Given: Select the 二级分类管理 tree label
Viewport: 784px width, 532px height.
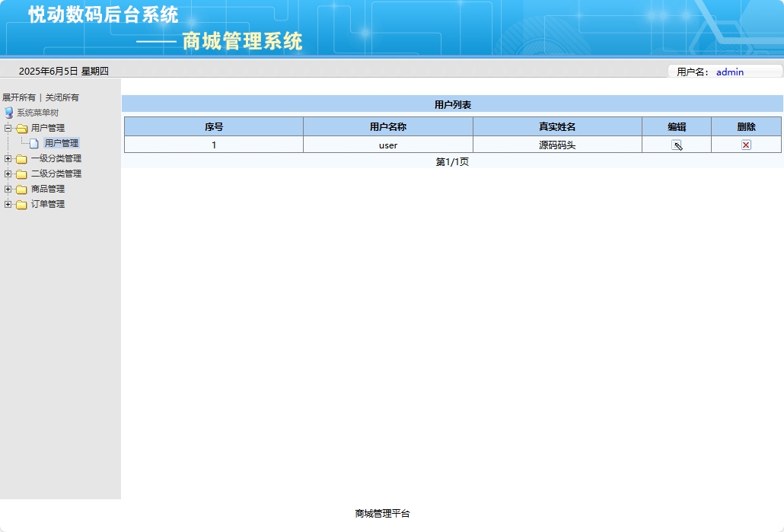Looking at the screenshot, I should point(55,174).
